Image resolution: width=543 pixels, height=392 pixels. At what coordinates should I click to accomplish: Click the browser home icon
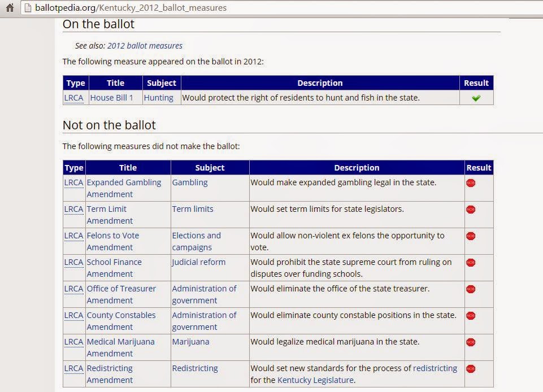(x=9, y=8)
